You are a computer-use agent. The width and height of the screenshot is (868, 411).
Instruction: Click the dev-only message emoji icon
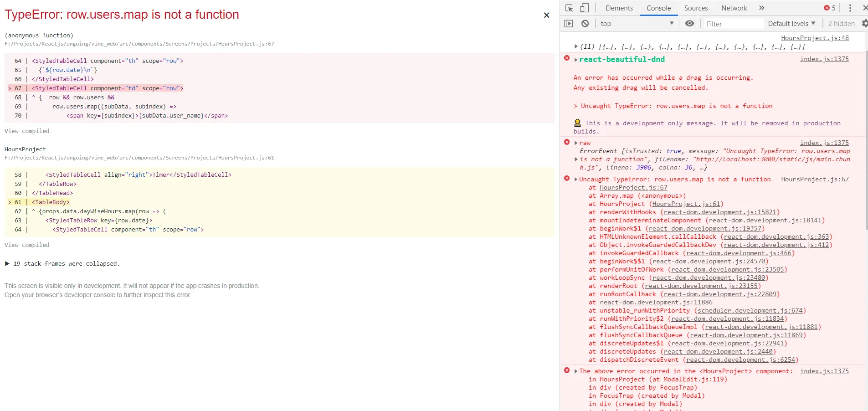pos(577,123)
